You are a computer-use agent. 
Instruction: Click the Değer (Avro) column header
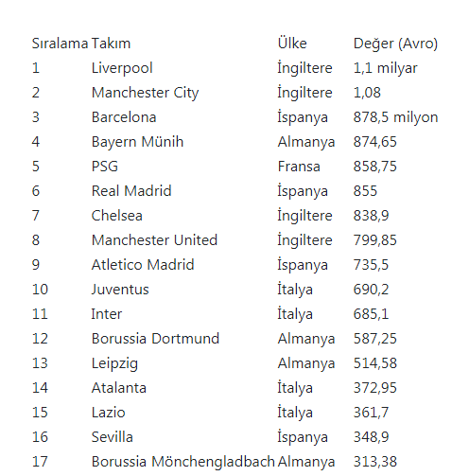[395, 44]
